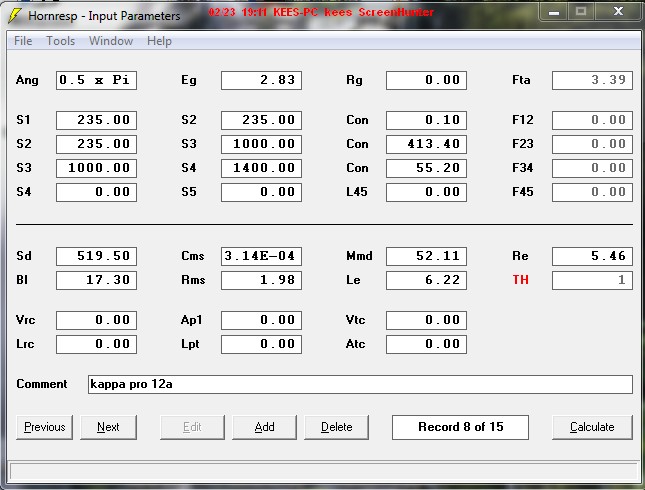645x490 pixels.
Task: Select the Ang field showing 0.5 x Pi
Action: coord(96,80)
